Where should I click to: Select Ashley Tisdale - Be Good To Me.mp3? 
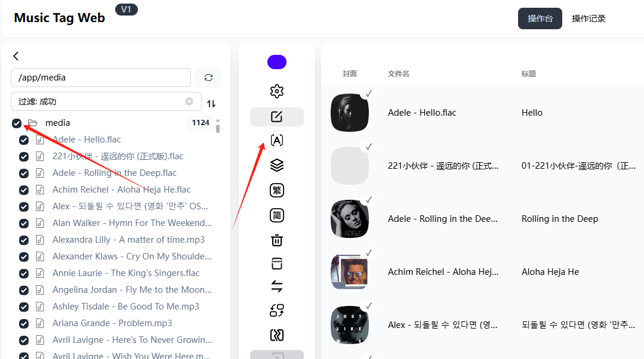click(x=126, y=307)
